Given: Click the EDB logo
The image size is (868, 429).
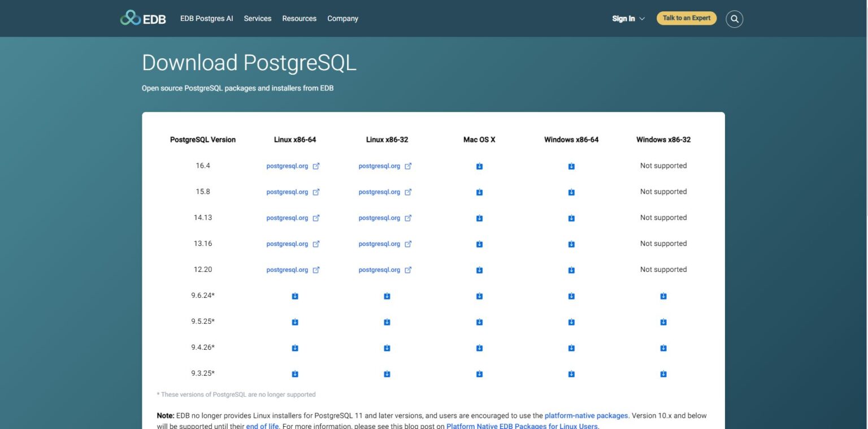Looking at the screenshot, I should point(143,18).
